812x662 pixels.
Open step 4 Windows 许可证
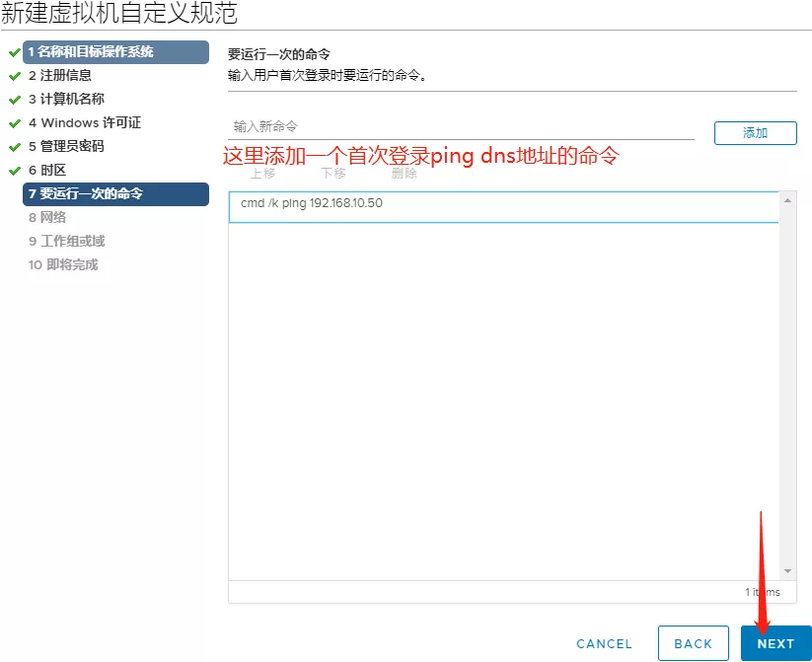click(84, 122)
